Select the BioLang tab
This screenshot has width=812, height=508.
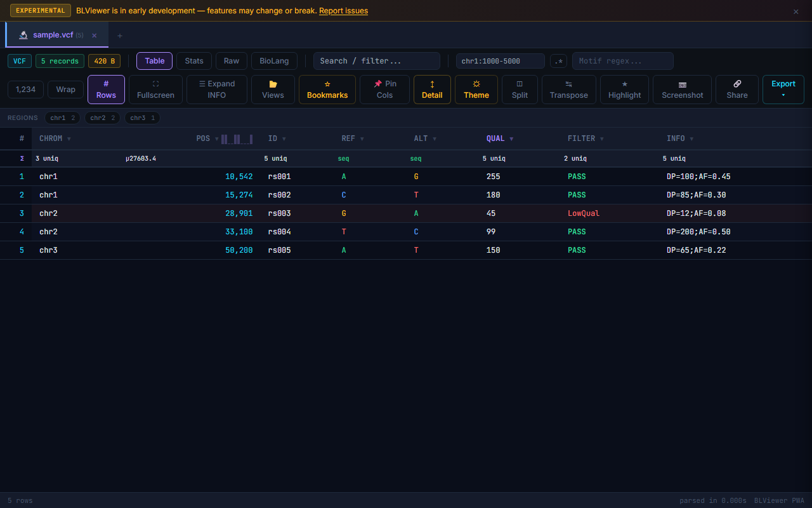coord(274,61)
